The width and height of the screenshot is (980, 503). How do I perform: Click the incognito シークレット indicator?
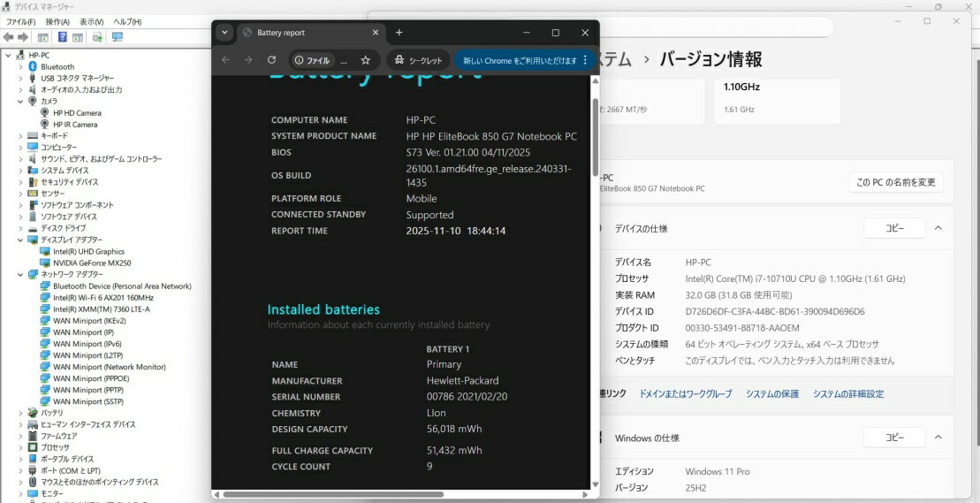tap(418, 60)
